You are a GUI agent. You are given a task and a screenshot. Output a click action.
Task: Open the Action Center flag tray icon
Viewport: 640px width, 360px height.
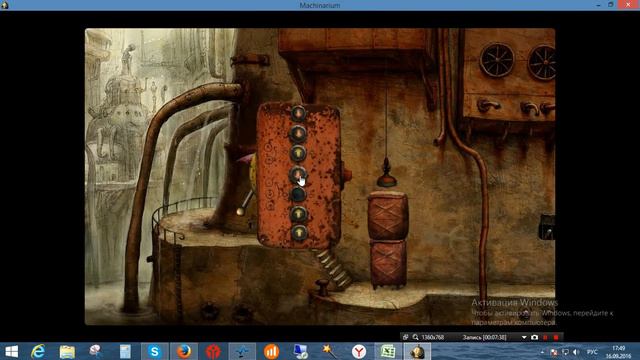554,352
